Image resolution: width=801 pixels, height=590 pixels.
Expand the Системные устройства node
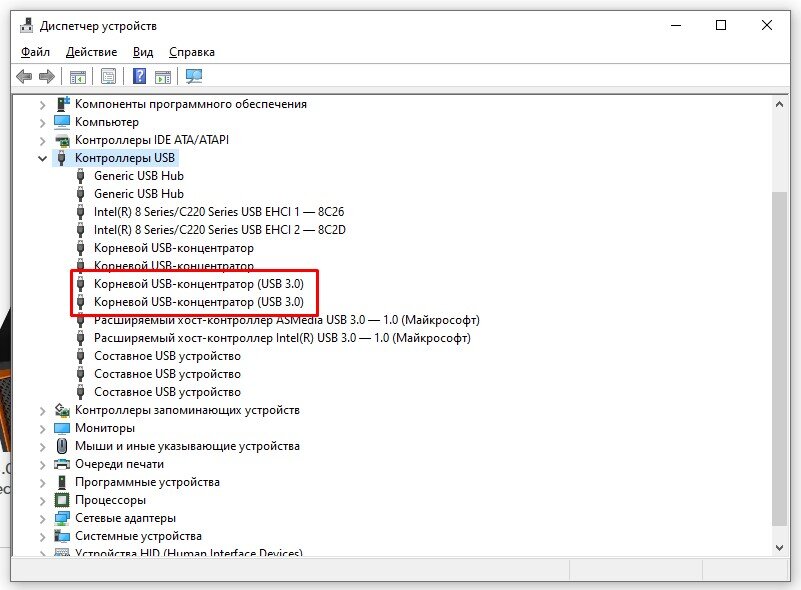pyautogui.click(x=42, y=536)
